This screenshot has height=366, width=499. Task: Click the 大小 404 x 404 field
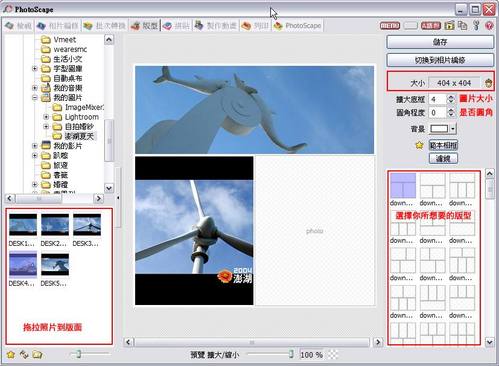click(454, 83)
